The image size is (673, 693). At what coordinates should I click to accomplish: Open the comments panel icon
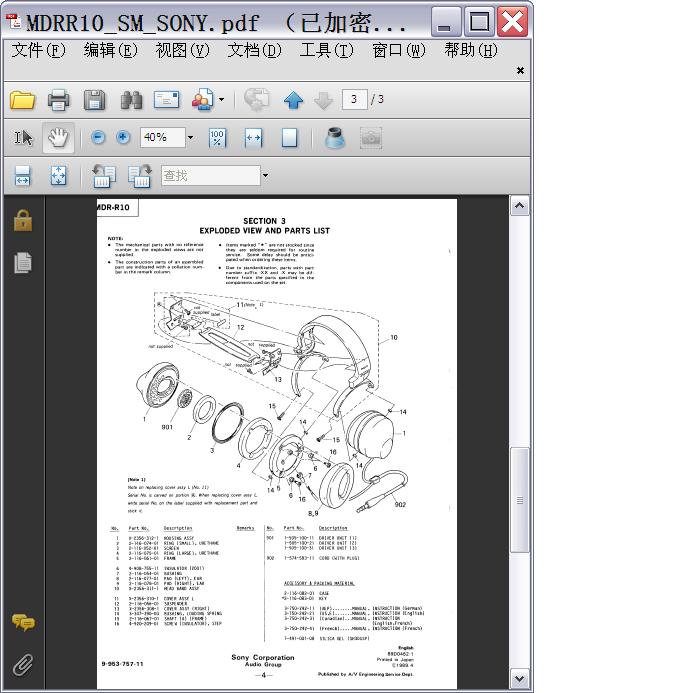click(23, 622)
